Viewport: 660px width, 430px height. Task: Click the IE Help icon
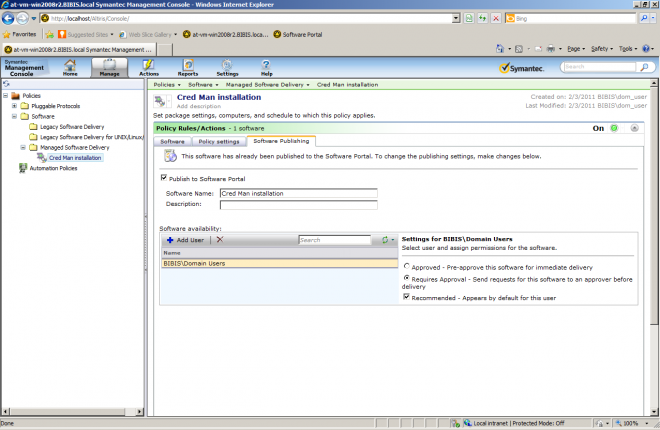pos(646,49)
